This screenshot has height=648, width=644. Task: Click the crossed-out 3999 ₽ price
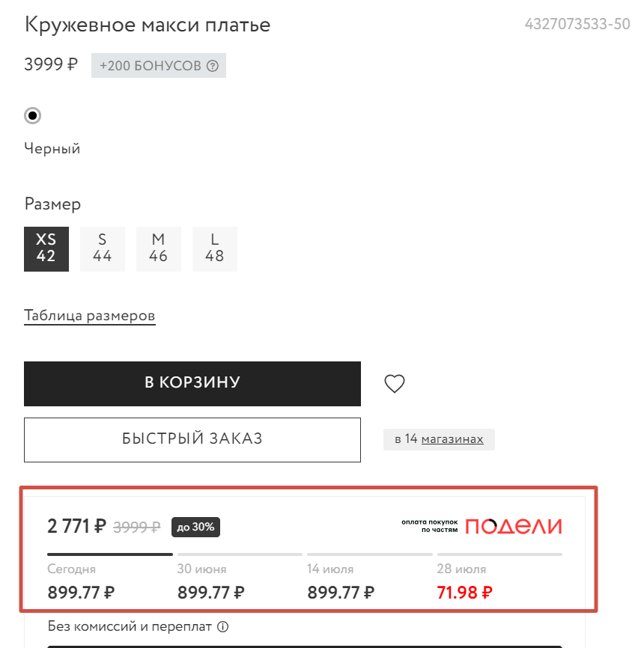point(137,527)
